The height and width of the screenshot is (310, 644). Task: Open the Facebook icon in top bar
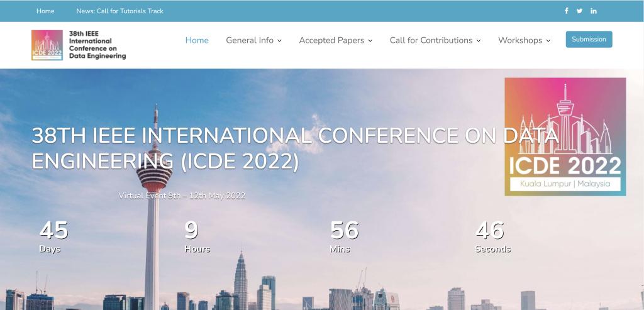[x=567, y=11]
